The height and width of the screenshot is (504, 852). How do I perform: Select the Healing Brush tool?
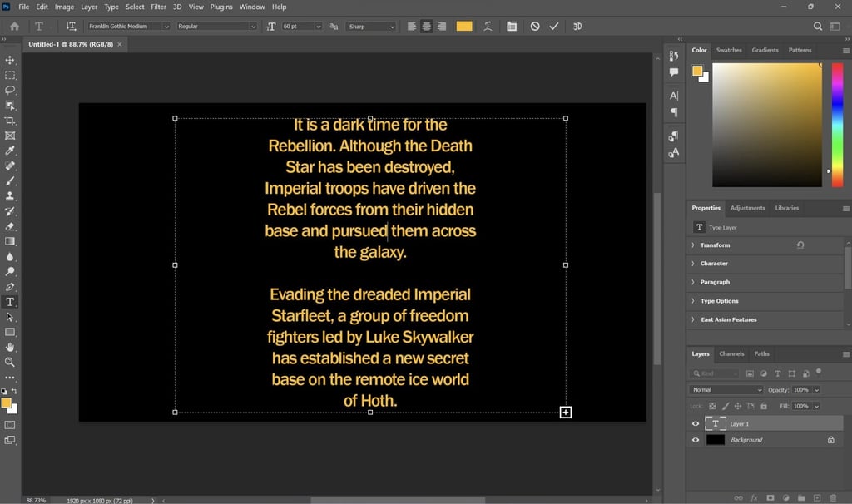pyautogui.click(x=10, y=166)
